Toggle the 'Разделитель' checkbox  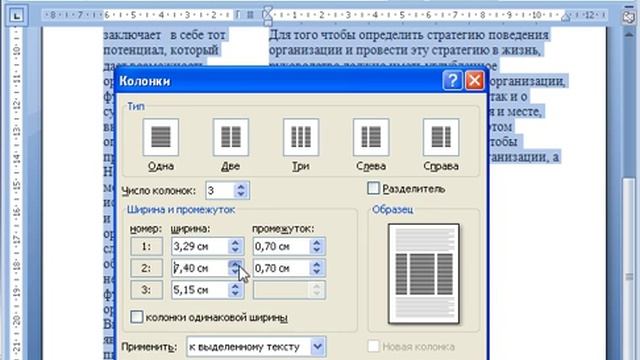pos(373,188)
